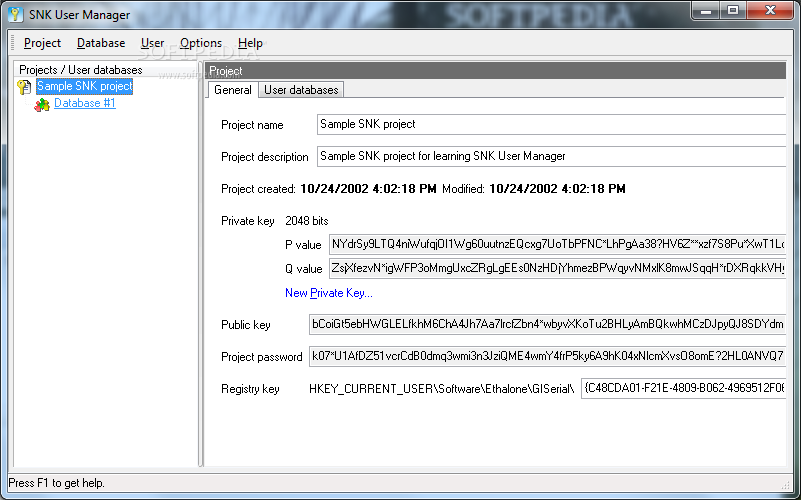This screenshot has width=801, height=500.
Task: Click the Public key label
Action: click(246, 325)
